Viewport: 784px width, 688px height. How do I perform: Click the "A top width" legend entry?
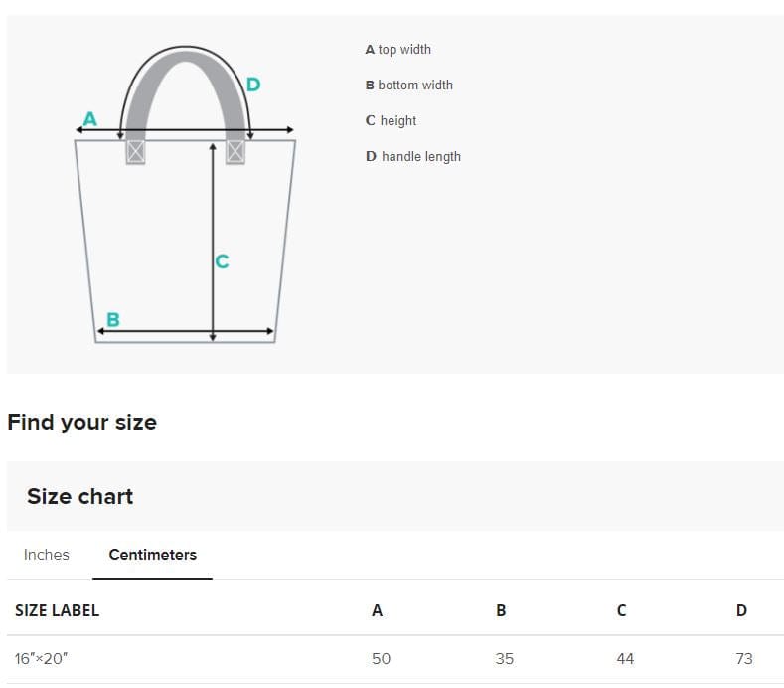click(x=397, y=49)
